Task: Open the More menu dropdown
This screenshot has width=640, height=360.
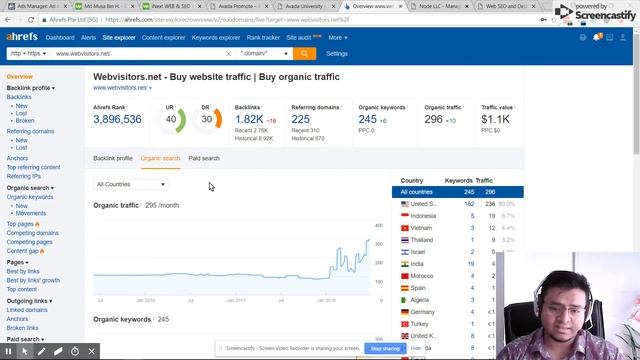Action: pos(338,38)
